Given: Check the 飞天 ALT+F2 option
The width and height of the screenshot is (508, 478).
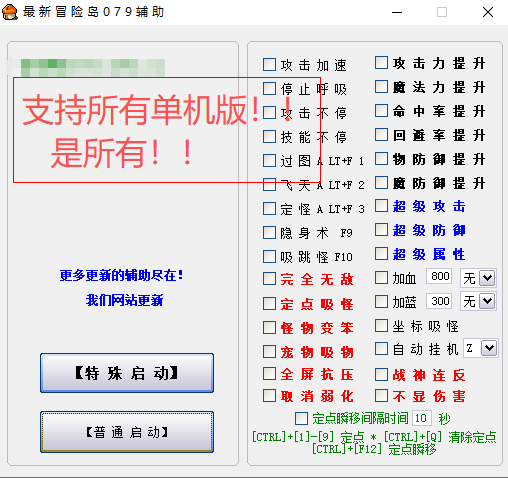Looking at the screenshot, I should (269, 185).
